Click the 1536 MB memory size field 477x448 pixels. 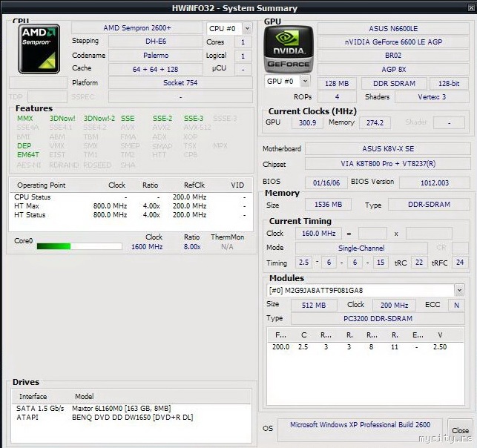coord(328,205)
